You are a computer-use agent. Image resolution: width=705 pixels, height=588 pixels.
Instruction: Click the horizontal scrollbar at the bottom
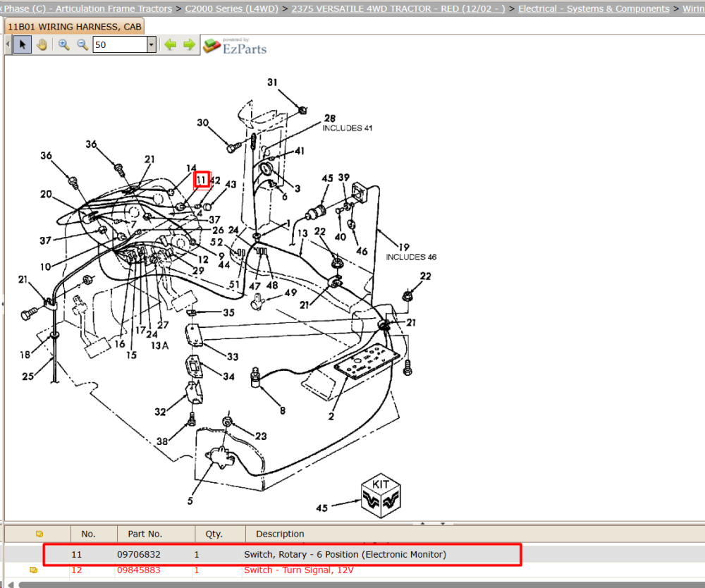pos(362,584)
